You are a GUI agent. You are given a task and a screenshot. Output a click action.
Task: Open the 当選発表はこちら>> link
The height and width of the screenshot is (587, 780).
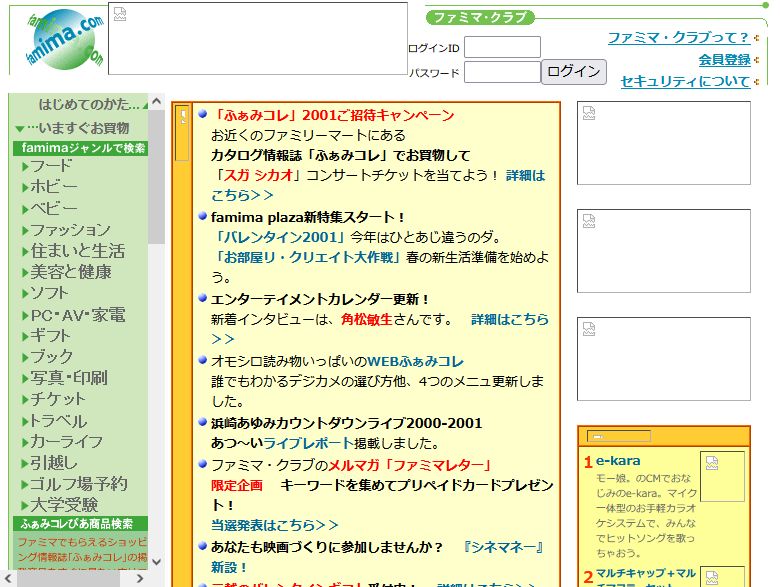275,525
